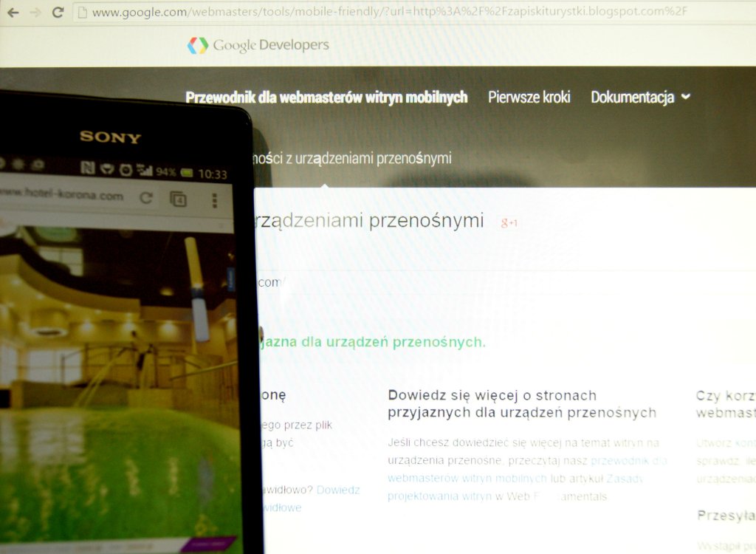Click the 'Przesyła' heading

click(x=726, y=516)
